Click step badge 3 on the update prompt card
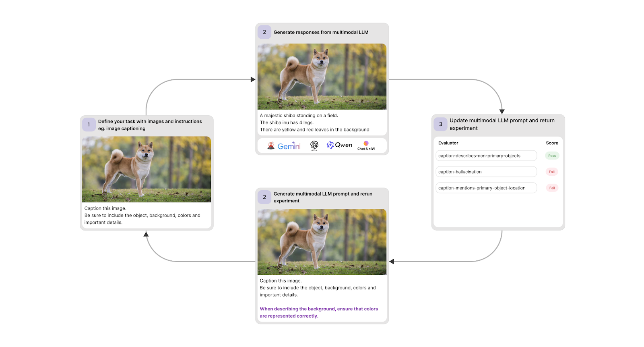Viewport: 644px width, 347px height. click(440, 124)
